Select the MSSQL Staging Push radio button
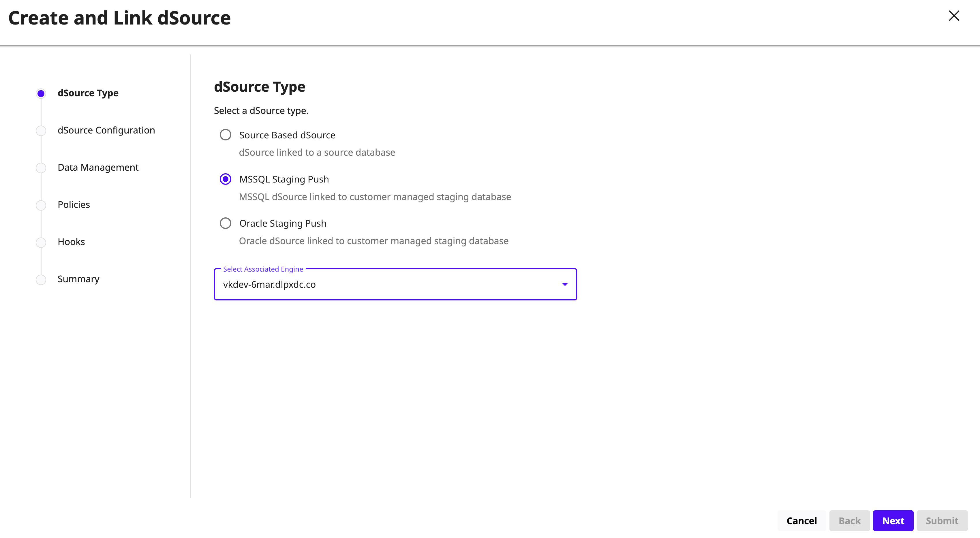Image resolution: width=980 pixels, height=538 pixels. [225, 179]
